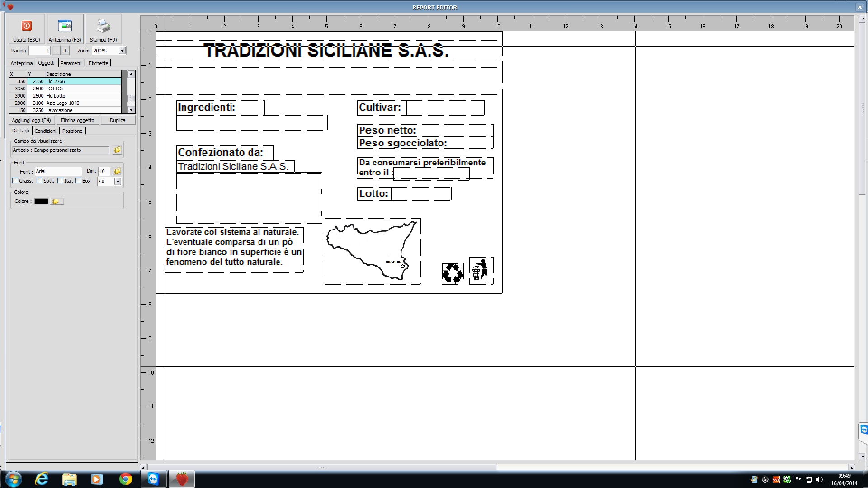Click Aggiungi ogg.(F4) button
Screen dimensions: 868x488
[32, 120]
